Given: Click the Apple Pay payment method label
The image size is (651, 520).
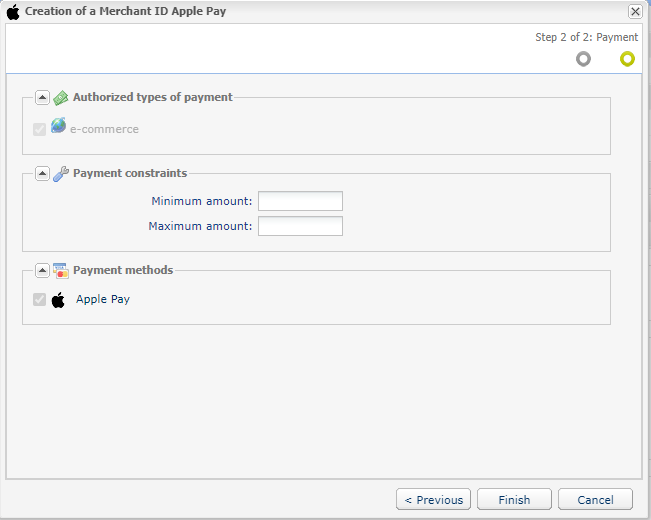Looking at the screenshot, I should (x=103, y=299).
